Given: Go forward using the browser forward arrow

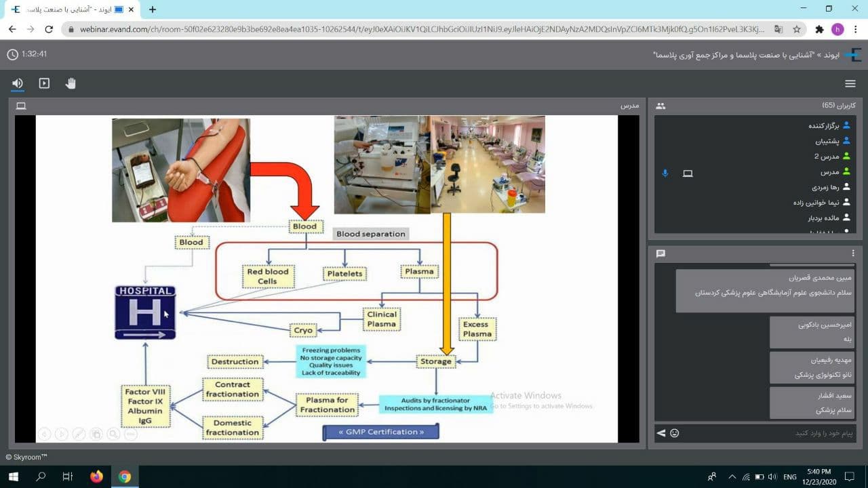Looking at the screenshot, I should coord(31,29).
